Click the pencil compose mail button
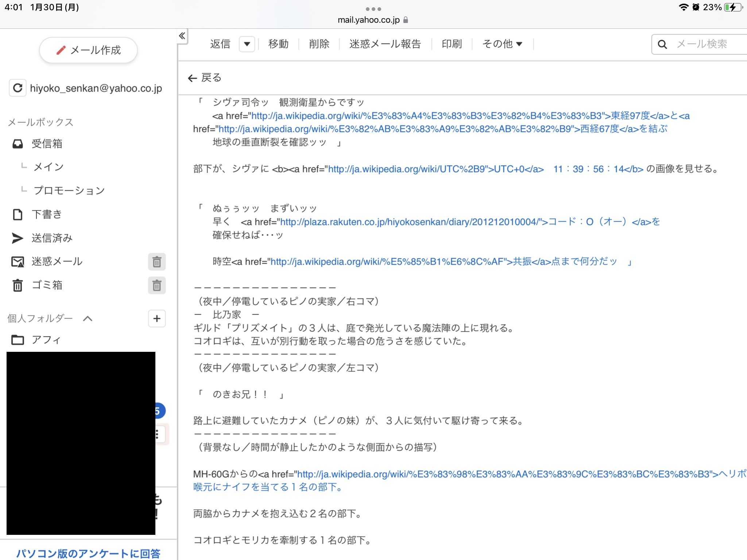The height and width of the screenshot is (560, 747). [x=88, y=50]
